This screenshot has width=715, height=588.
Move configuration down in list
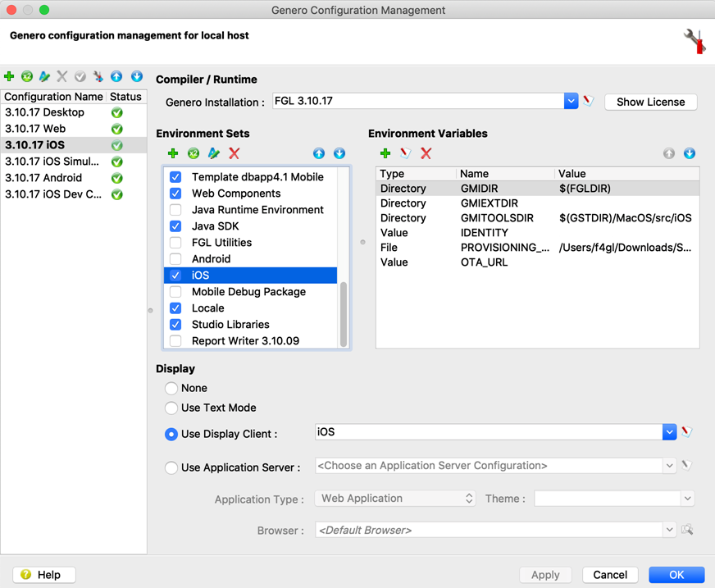[x=137, y=76]
